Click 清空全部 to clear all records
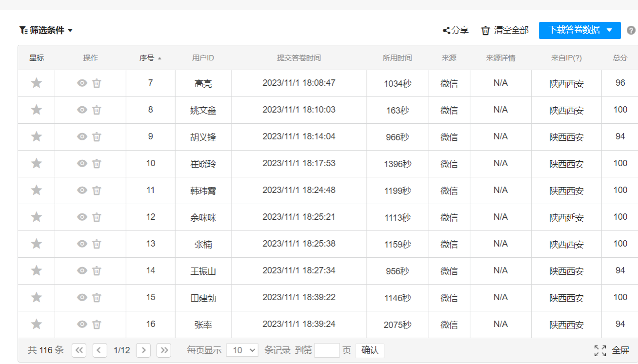 [505, 30]
